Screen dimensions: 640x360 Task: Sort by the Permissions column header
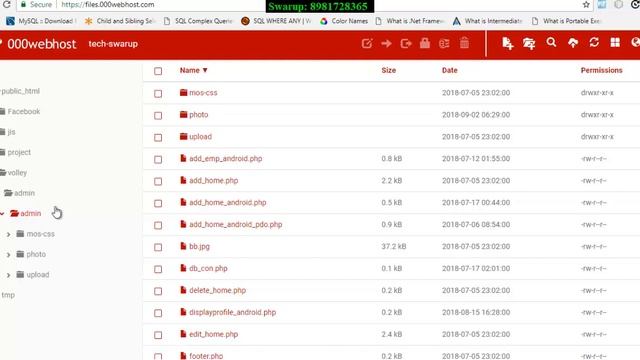601,70
